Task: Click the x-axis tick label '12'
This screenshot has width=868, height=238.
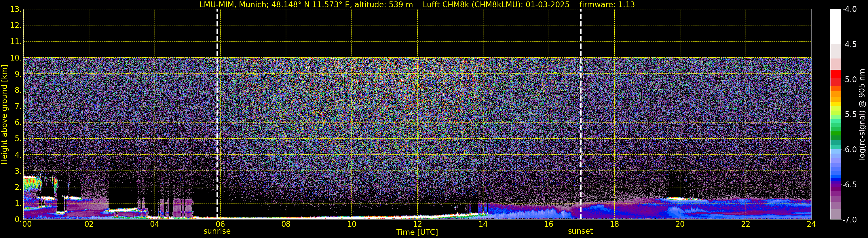Action: (x=417, y=224)
